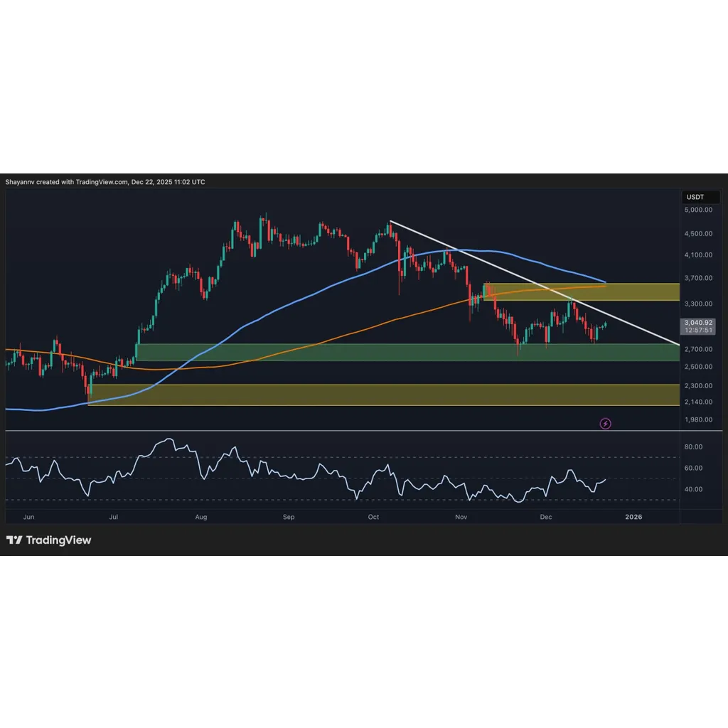The width and height of the screenshot is (728, 728).
Task: Click the 2026 label on time axis
Action: pos(633,517)
